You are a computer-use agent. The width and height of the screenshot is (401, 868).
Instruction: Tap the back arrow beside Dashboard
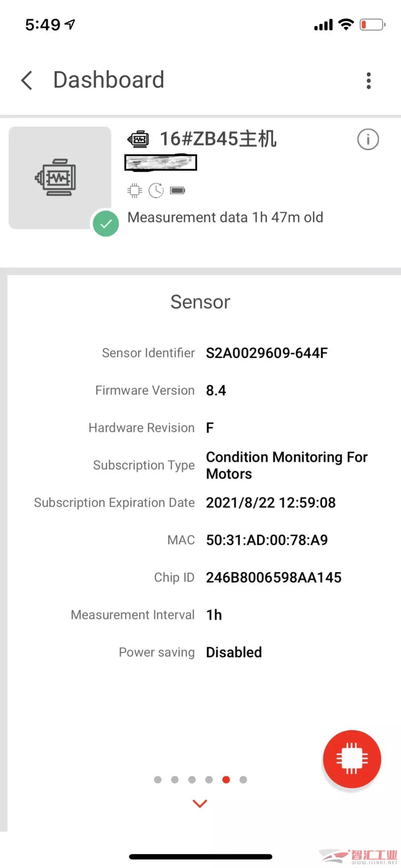pos(27,80)
